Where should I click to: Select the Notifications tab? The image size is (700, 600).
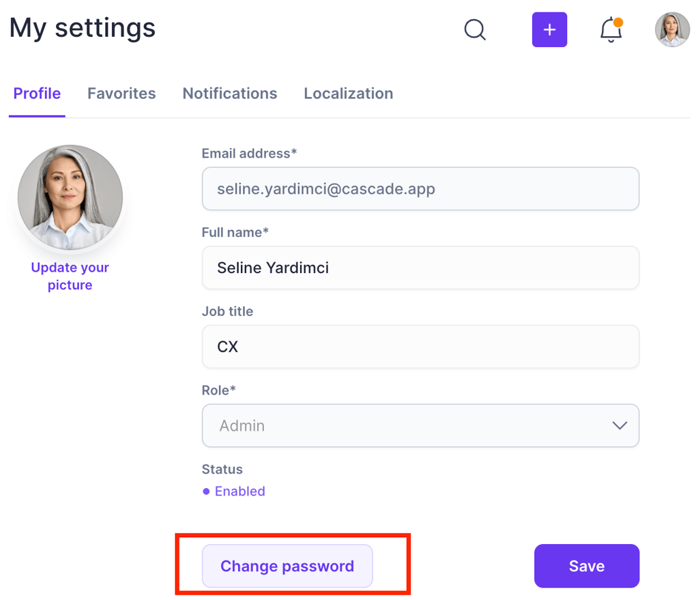(x=229, y=94)
